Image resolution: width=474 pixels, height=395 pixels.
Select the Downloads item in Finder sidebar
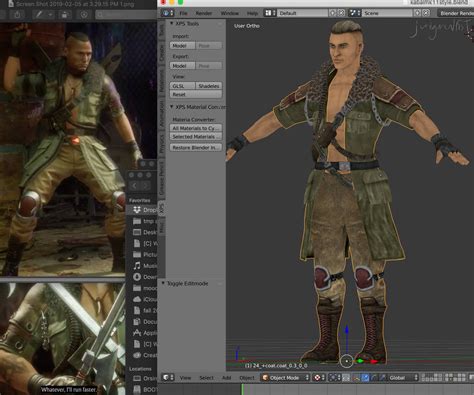[x=142, y=277]
